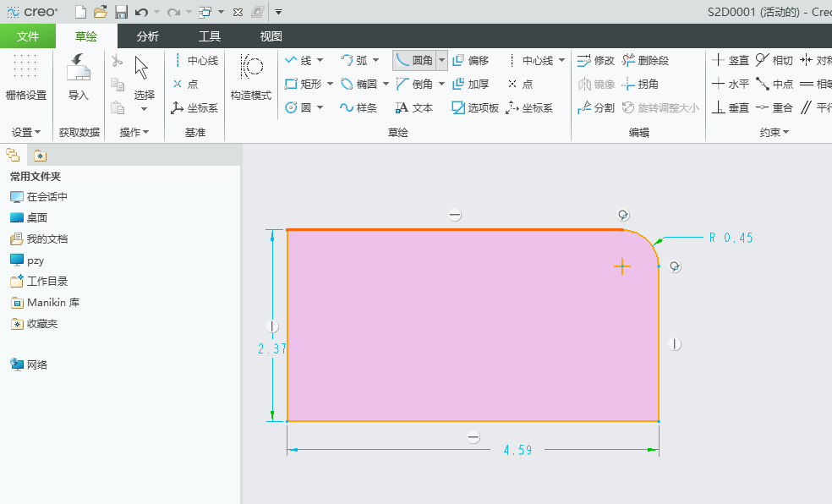The image size is (832, 504).
Task: Switch to the Sketch (草绘) tab
Action: pos(86,36)
